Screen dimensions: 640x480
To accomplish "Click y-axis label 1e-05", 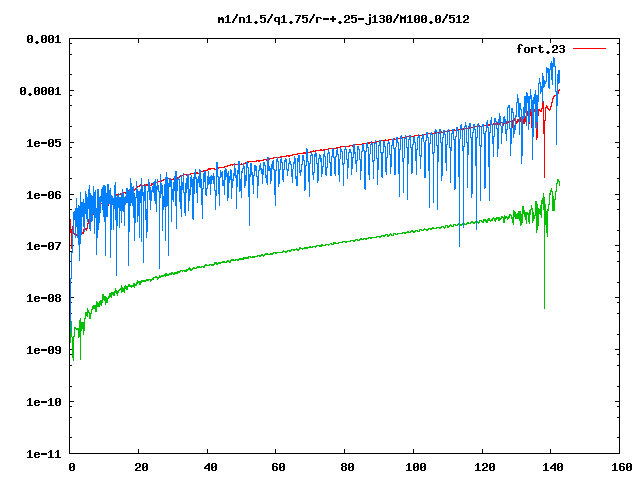I will [44, 143].
